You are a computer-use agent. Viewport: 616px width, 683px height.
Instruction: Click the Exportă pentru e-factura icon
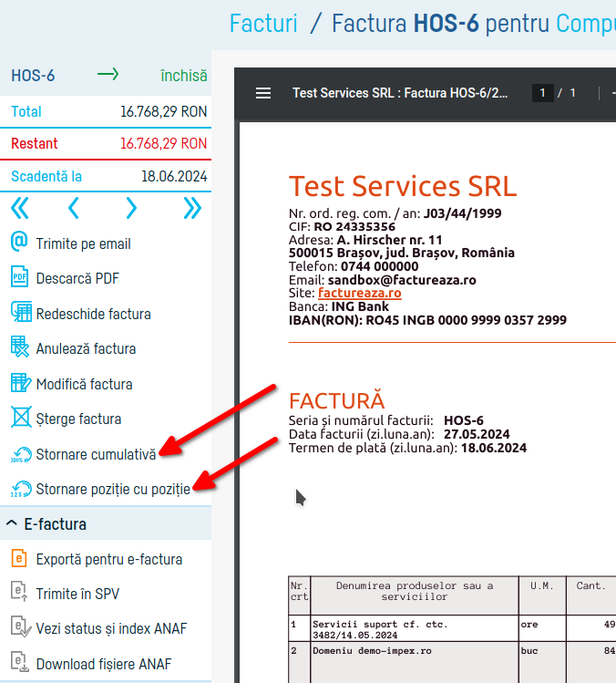tap(20, 559)
